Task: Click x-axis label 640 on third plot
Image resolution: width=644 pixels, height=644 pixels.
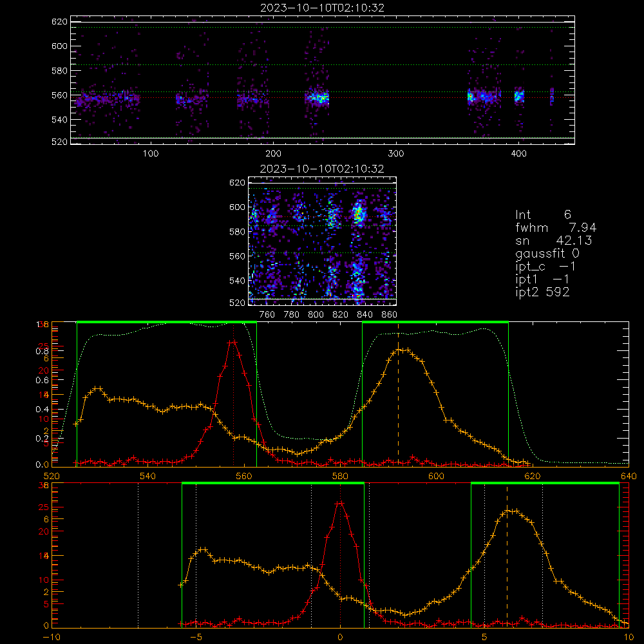Action: click(629, 477)
